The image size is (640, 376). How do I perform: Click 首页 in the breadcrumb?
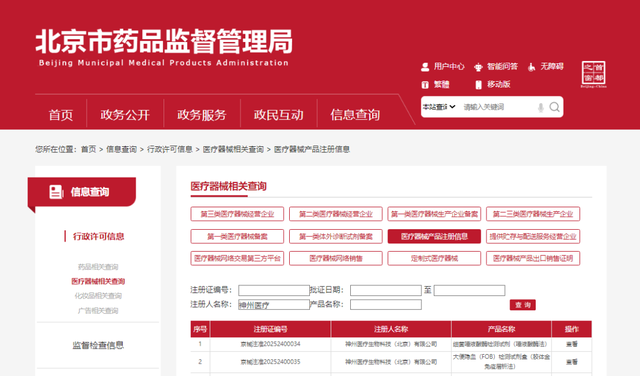pyautogui.click(x=89, y=149)
